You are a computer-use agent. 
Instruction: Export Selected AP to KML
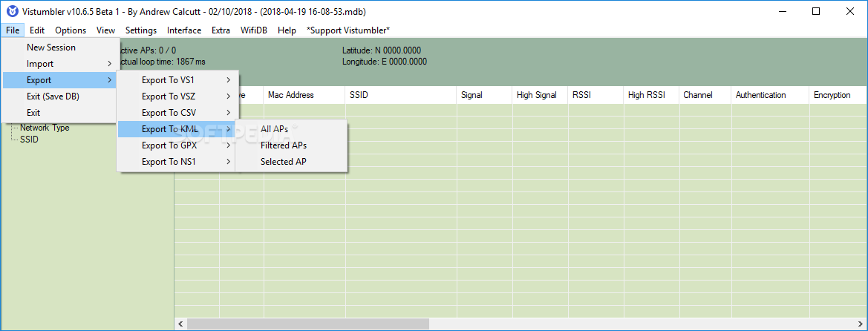tap(291, 162)
